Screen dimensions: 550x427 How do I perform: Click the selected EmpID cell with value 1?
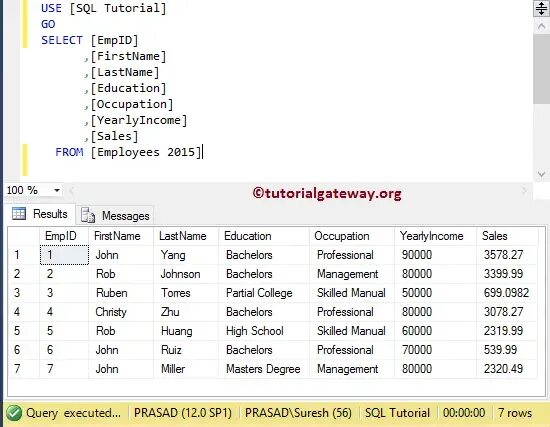pyautogui.click(x=64, y=255)
